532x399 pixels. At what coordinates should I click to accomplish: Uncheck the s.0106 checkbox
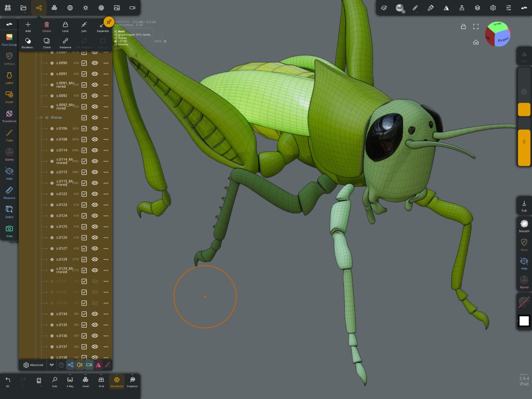click(x=84, y=128)
